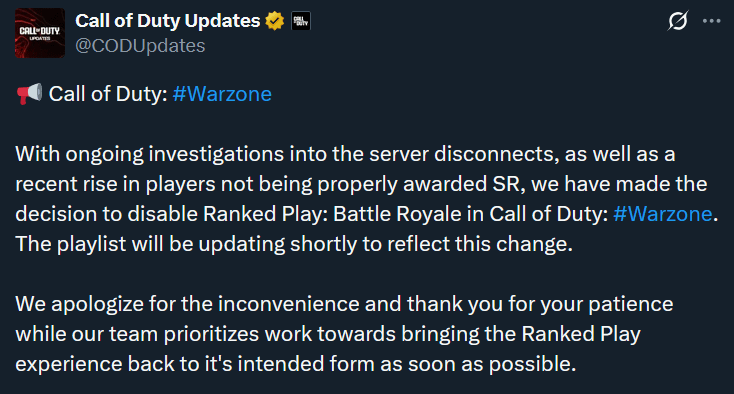Click the 'With ongoing investigations' sentence
Image resolution: width=734 pixels, height=394 pixels.
[345, 154]
